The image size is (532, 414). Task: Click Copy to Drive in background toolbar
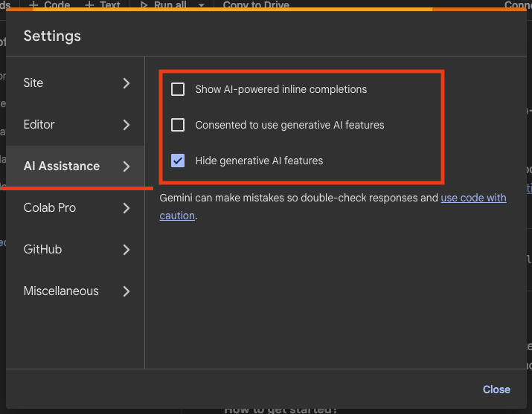[x=256, y=4]
